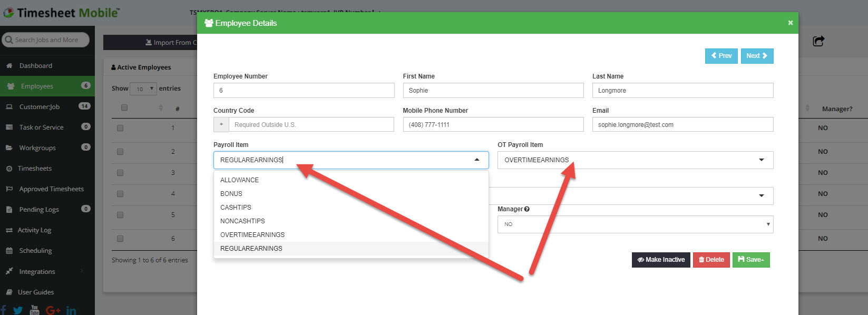
Task: Click the Google Plus icon in footer
Action: tap(53, 310)
